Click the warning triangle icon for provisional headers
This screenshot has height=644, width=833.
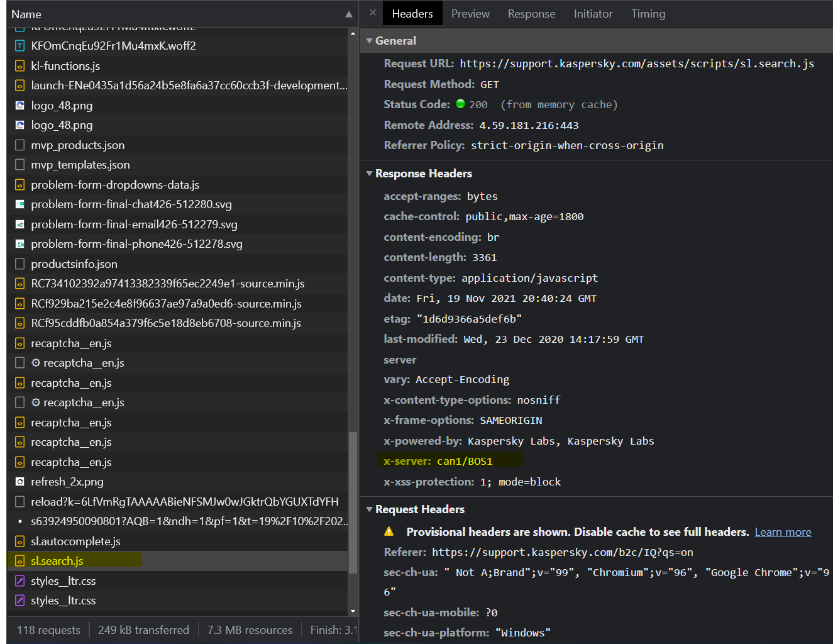coord(389,531)
